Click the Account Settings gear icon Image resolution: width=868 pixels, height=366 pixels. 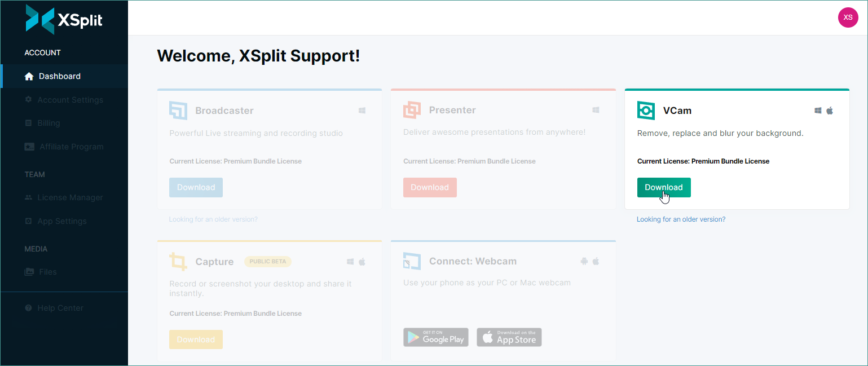pos(29,100)
